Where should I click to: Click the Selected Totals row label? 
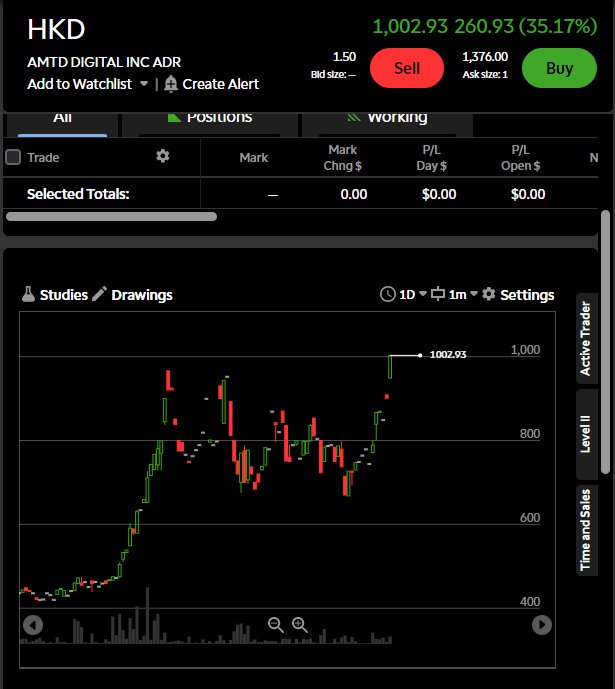click(78, 194)
